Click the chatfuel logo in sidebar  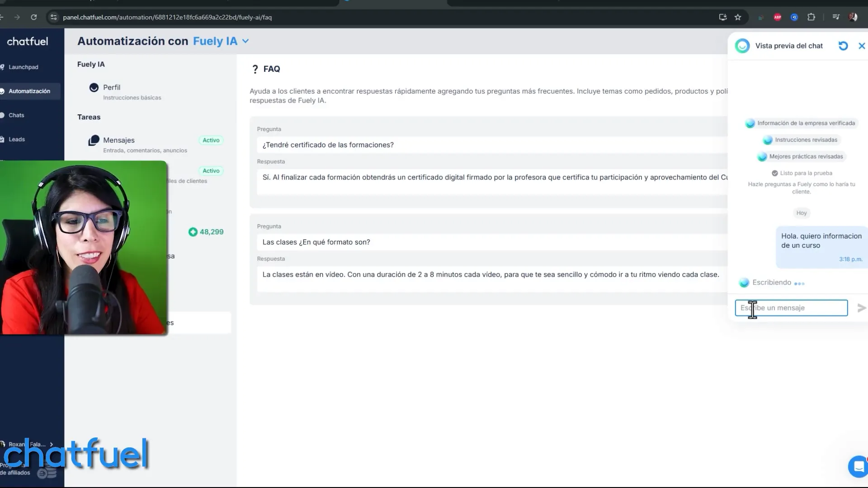(28, 41)
